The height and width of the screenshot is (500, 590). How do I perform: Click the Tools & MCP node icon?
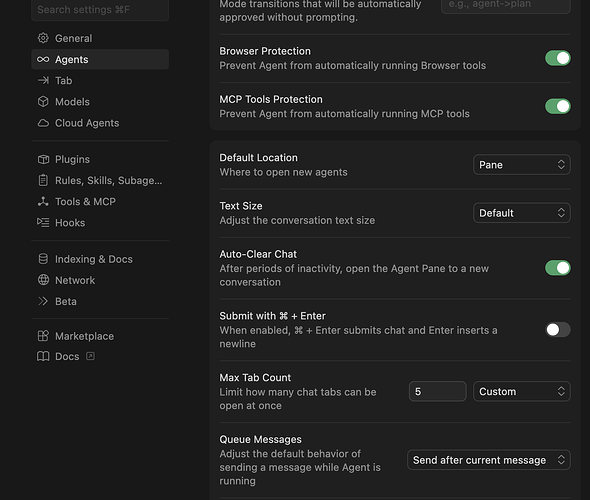43,202
